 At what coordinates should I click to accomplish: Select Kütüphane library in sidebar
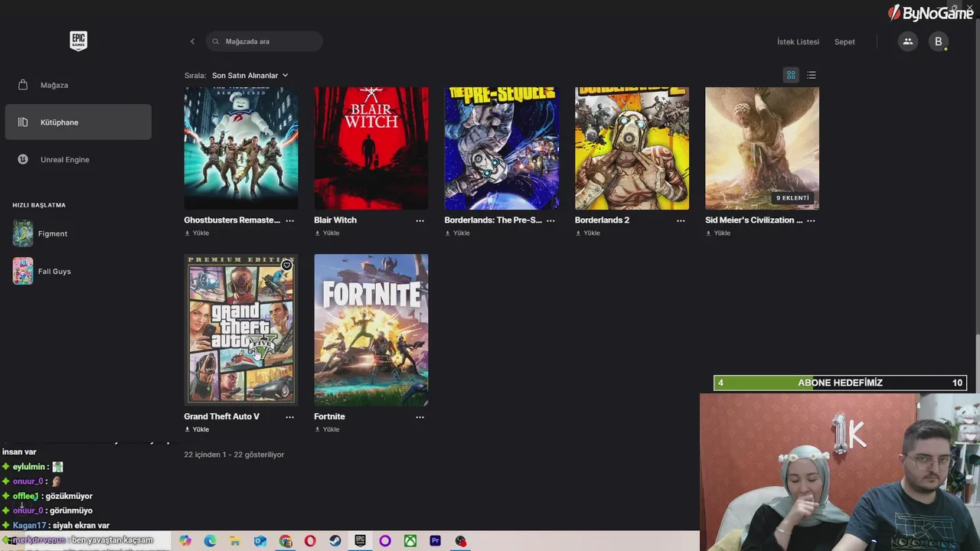pyautogui.click(x=78, y=122)
